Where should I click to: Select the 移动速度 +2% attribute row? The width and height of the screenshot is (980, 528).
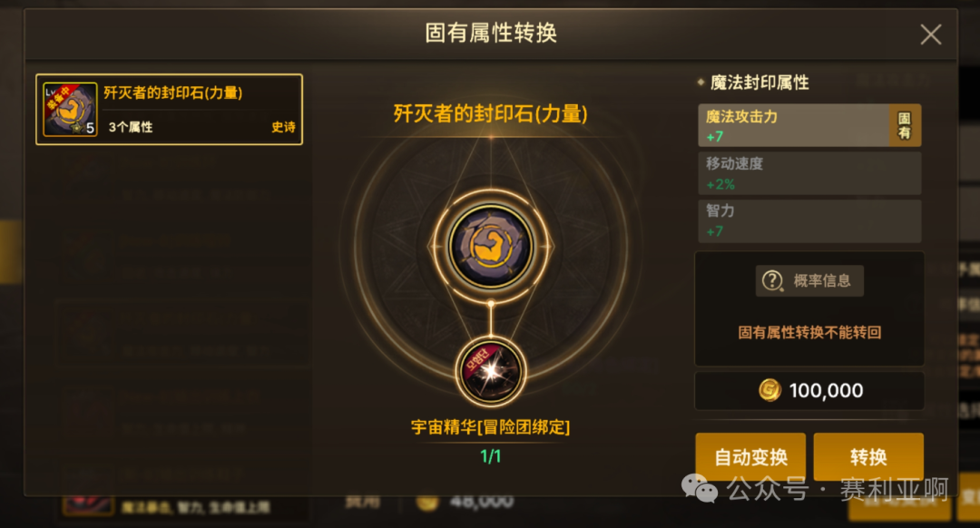(809, 173)
